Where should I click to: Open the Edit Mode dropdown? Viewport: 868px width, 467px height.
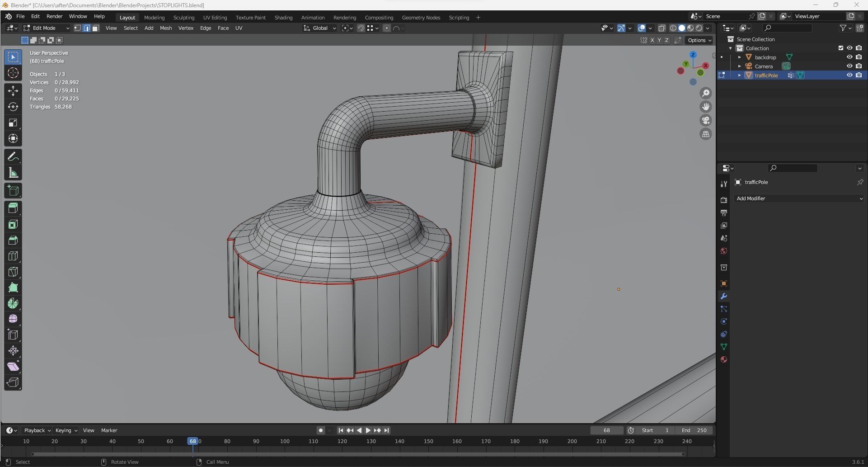click(47, 28)
